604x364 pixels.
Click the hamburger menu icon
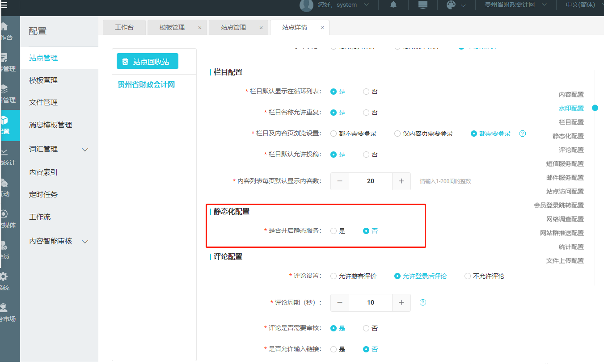4,5
